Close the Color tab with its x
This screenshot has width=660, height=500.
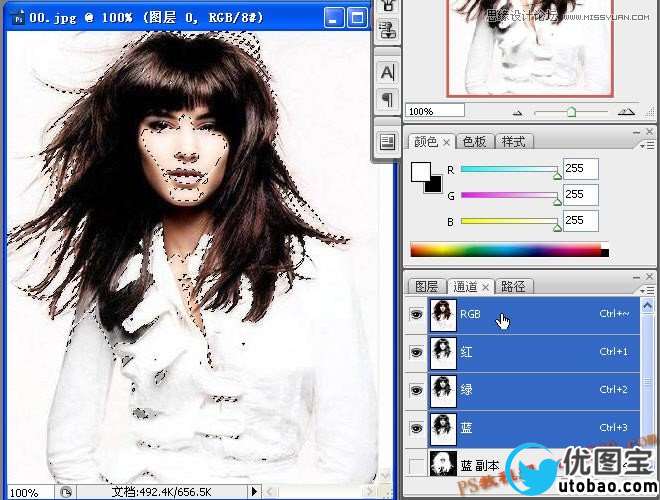pos(447,143)
